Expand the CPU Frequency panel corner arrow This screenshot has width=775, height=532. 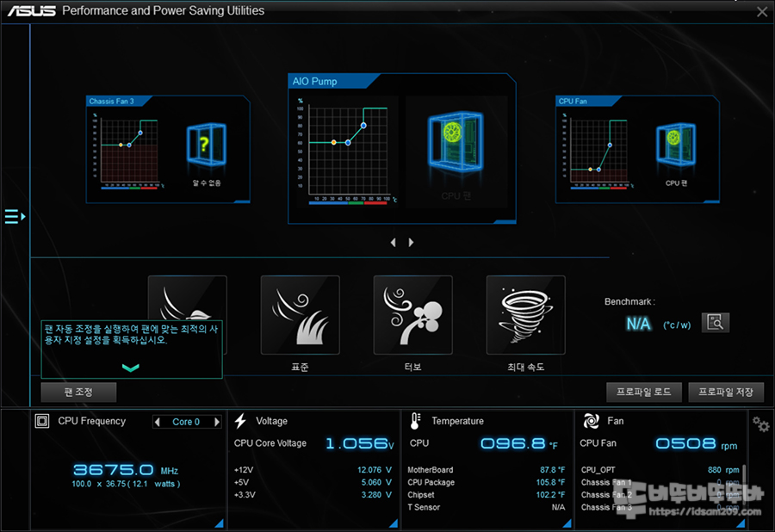point(219,523)
